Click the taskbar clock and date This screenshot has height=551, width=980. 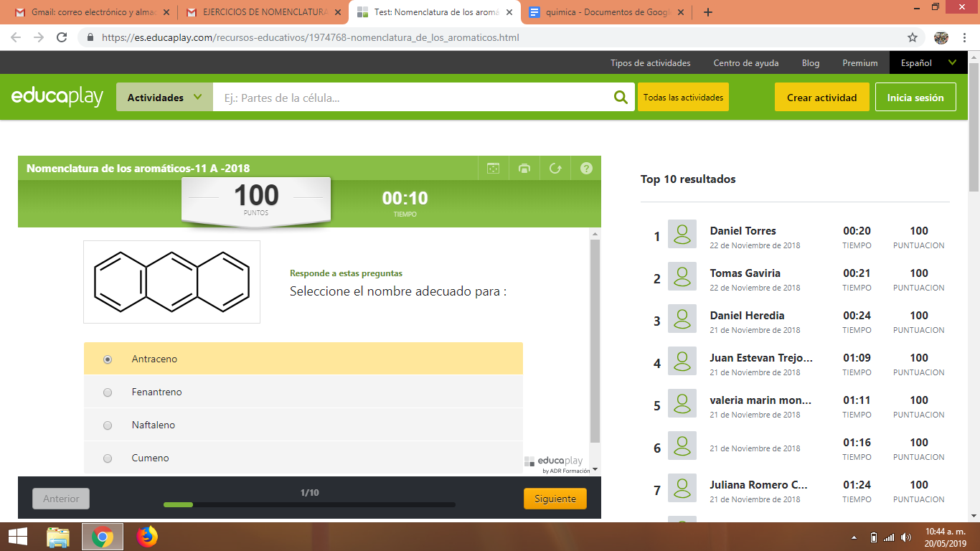click(x=944, y=537)
